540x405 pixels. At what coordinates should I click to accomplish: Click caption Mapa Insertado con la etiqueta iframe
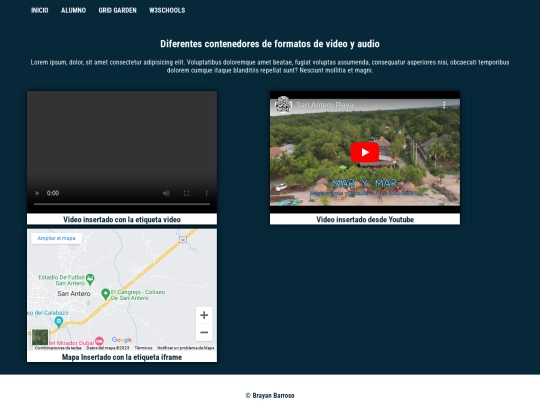122,357
